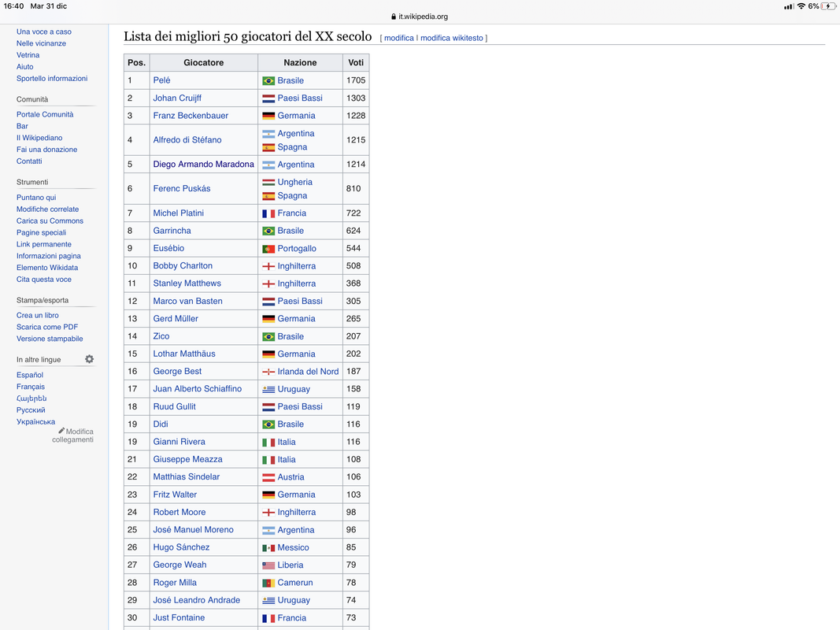This screenshot has height=630, width=840.
Task: Click modifica wikitesto link
Action: [x=452, y=38]
